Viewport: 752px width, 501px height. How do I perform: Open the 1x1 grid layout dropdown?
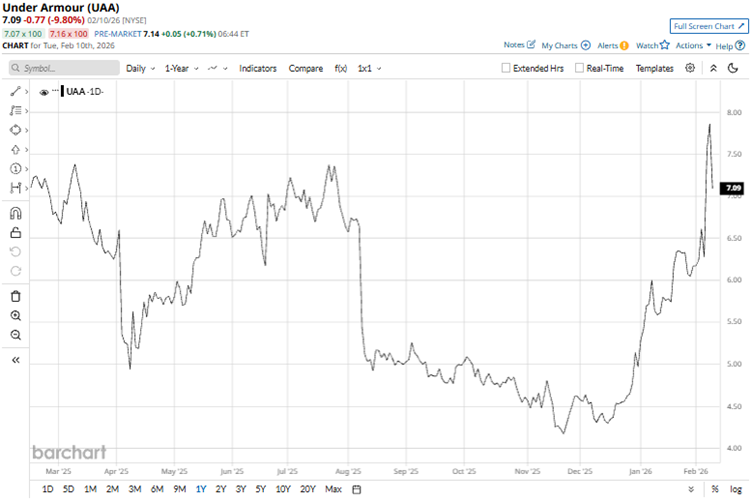point(369,69)
